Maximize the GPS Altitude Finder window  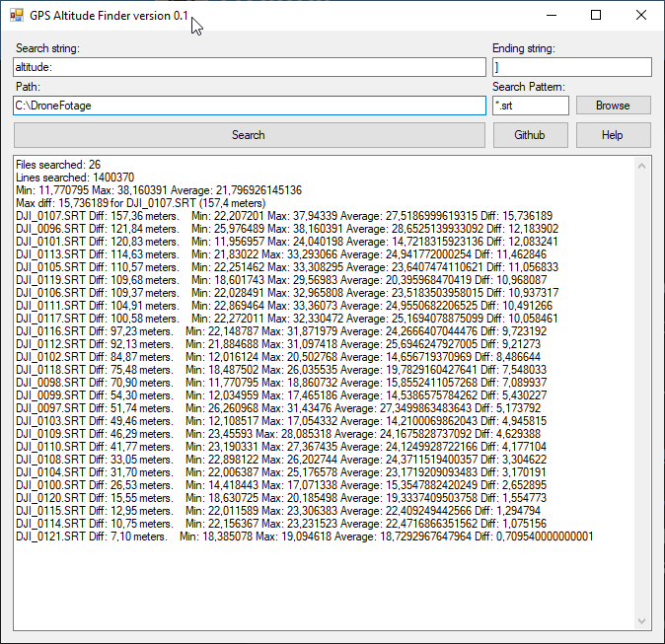596,15
